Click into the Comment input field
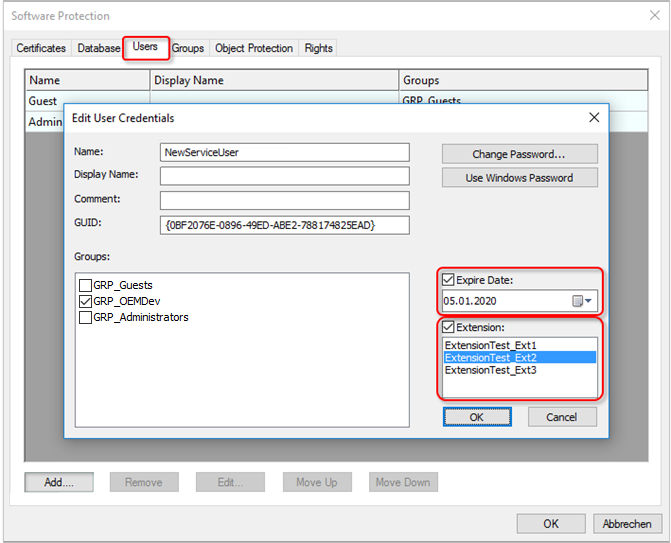Image resolution: width=671 pixels, height=543 pixels. coord(285,200)
